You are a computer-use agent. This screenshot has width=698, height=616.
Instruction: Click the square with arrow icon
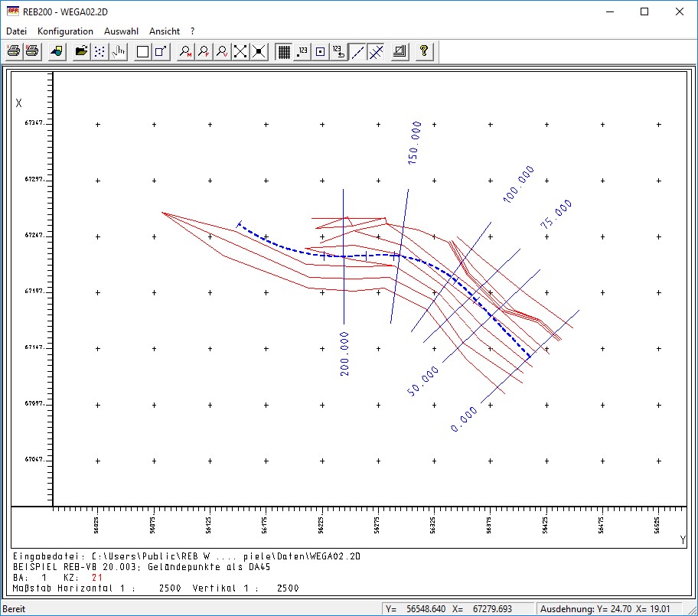tap(161, 51)
